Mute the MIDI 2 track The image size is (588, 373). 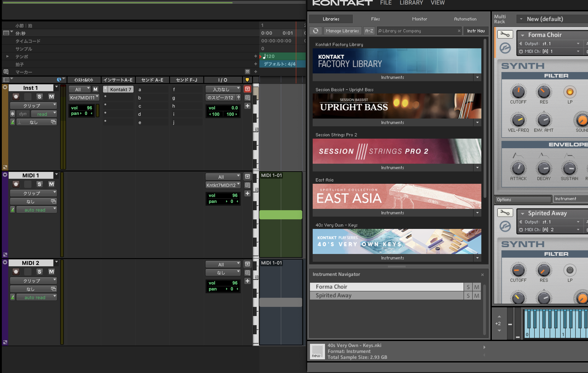(51, 272)
